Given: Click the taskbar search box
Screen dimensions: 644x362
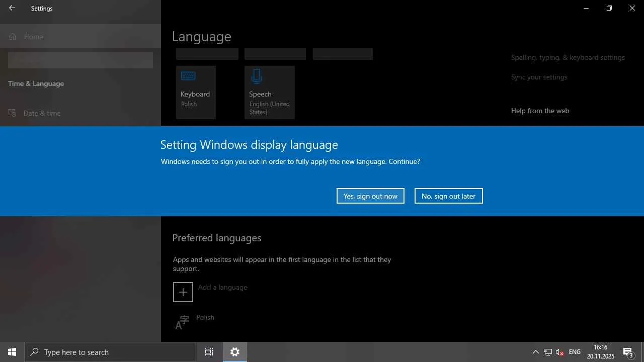Looking at the screenshot, I should pyautogui.click(x=111, y=352).
